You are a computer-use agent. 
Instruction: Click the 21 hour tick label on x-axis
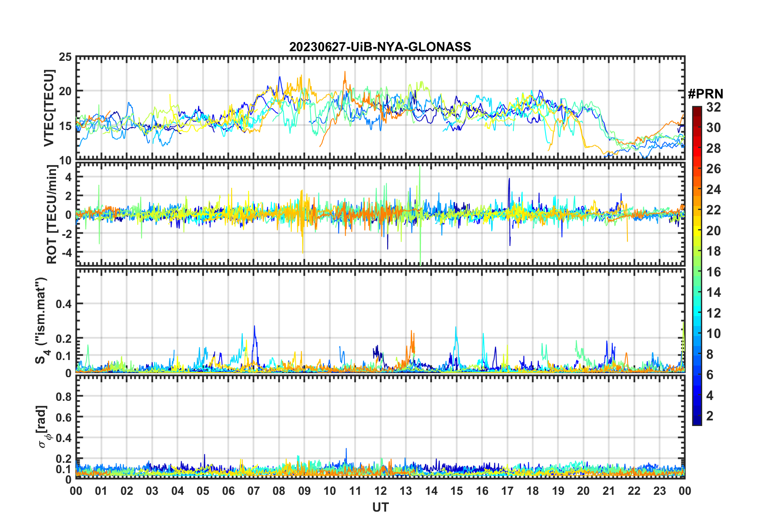pos(609,491)
